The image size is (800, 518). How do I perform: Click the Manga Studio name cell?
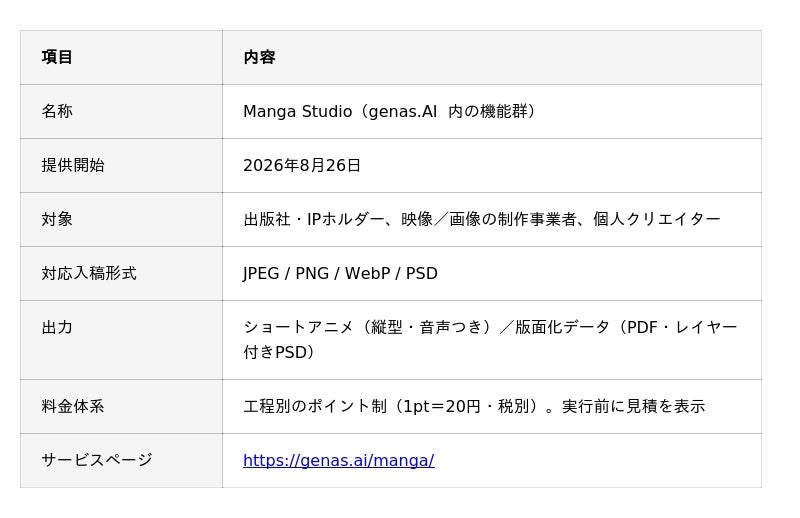point(492,111)
